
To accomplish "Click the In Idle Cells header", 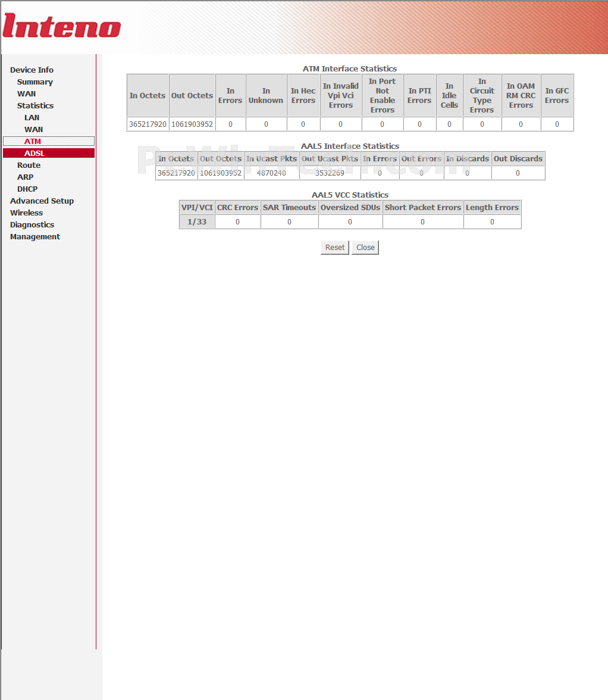I will (449, 95).
